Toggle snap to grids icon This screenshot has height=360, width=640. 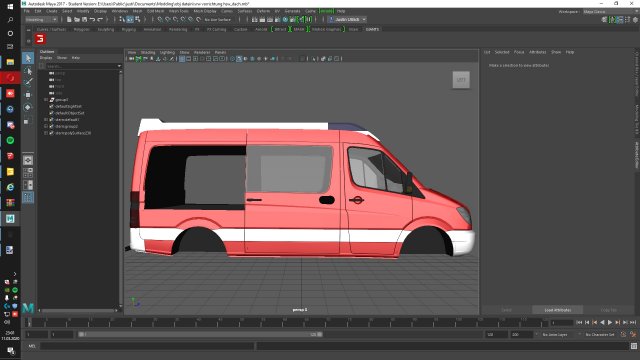tap(160, 19)
